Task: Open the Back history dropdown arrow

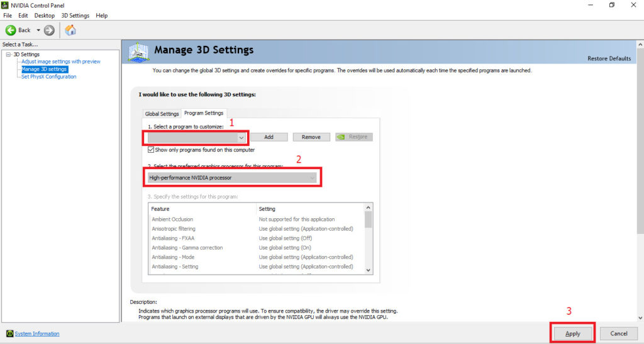Action: coord(38,30)
